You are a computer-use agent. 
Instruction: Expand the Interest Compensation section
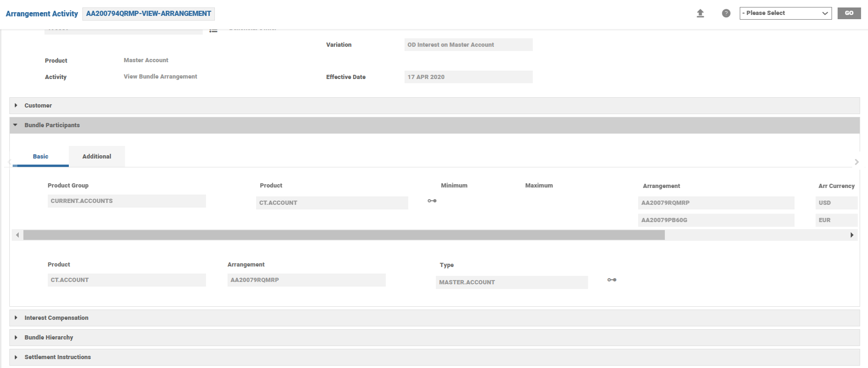[56, 318]
